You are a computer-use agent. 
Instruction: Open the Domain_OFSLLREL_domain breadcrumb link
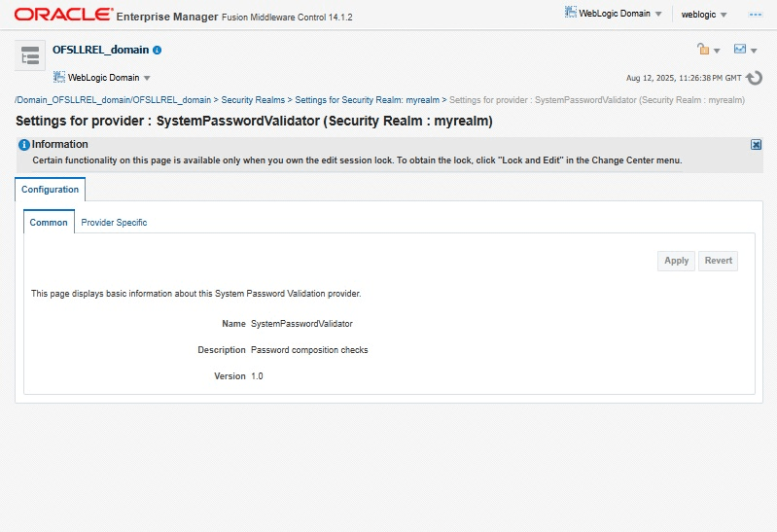[x=113, y=99]
